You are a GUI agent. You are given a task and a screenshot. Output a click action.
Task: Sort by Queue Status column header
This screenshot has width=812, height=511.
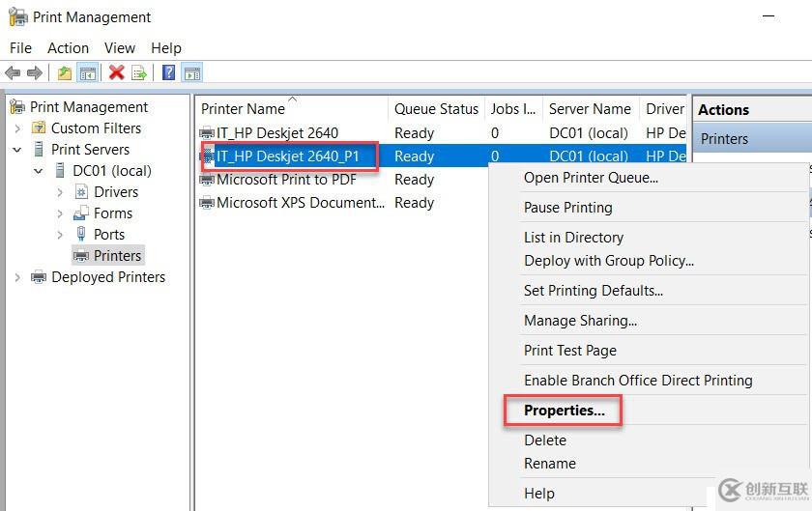click(436, 109)
